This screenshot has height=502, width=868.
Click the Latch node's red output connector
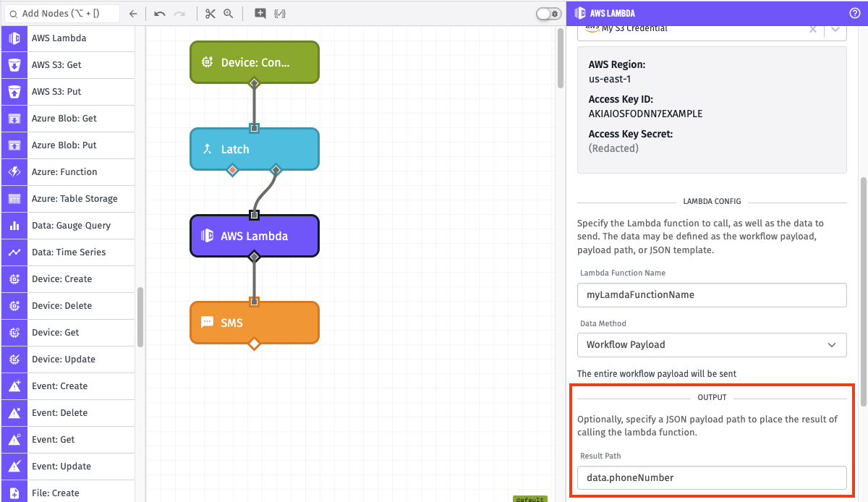click(232, 170)
